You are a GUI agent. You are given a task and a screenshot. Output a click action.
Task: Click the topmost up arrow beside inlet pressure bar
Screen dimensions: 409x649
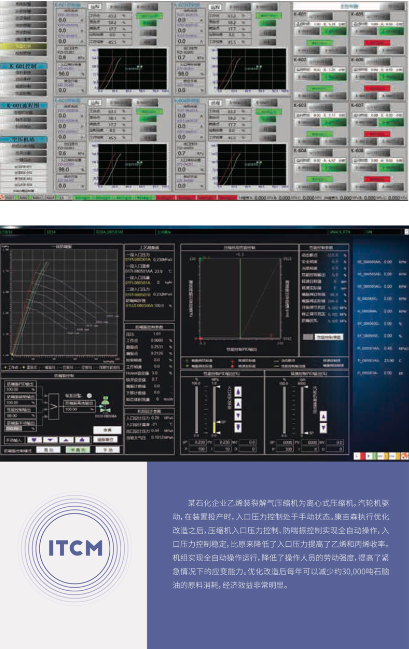coord(238,392)
